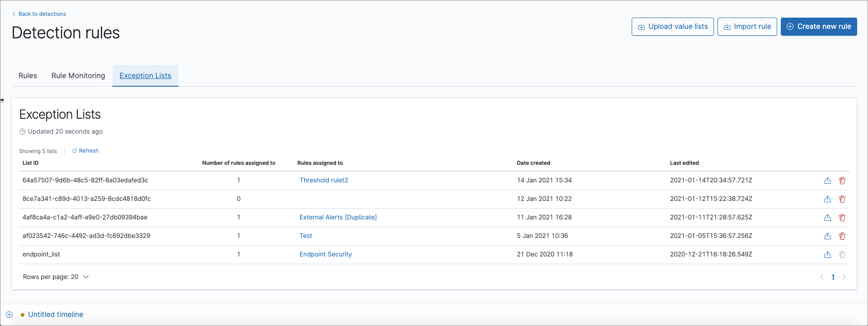This screenshot has height=326, width=868.
Task: Click date created 14 Jan 2021 15:34
Action: coord(544,180)
